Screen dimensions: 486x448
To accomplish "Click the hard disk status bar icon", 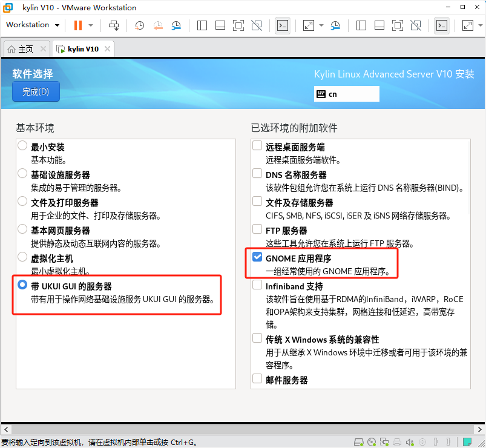I will click(359, 442).
